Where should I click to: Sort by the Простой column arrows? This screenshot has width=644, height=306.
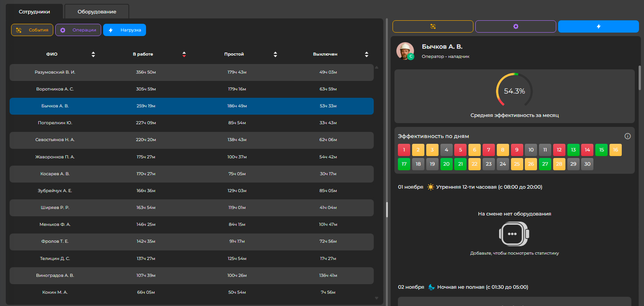pyautogui.click(x=275, y=54)
